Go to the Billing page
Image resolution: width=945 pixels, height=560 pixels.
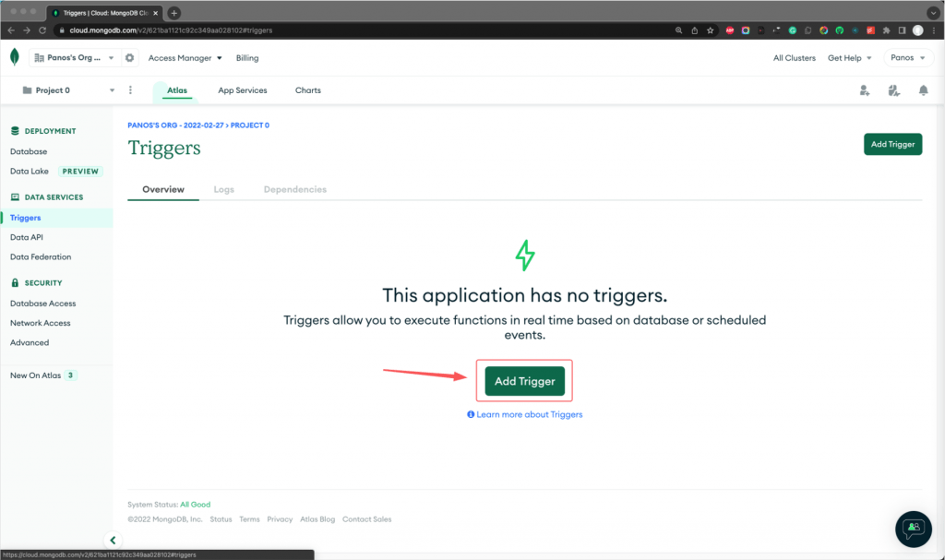[247, 58]
